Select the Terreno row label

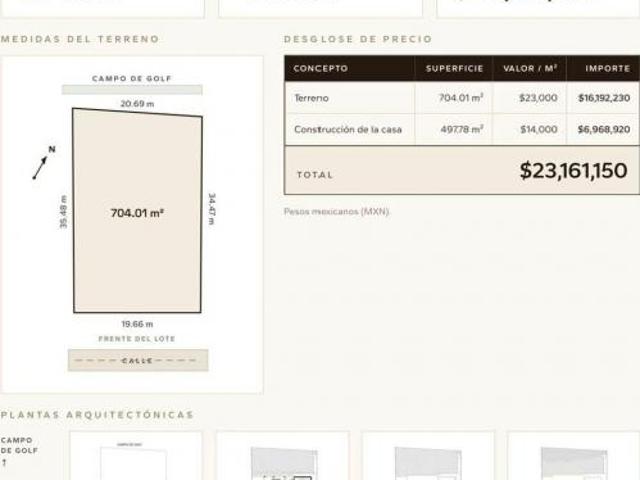pos(311,98)
